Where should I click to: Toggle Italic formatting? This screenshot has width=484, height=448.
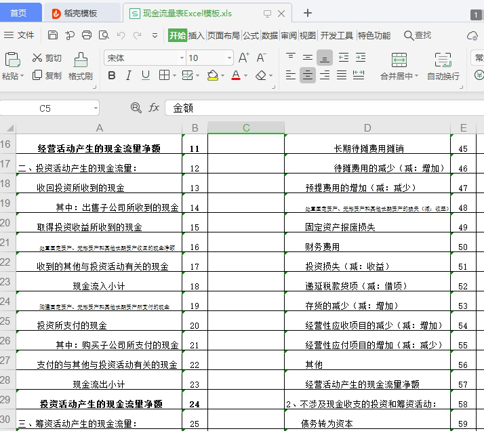pyautogui.click(x=128, y=75)
